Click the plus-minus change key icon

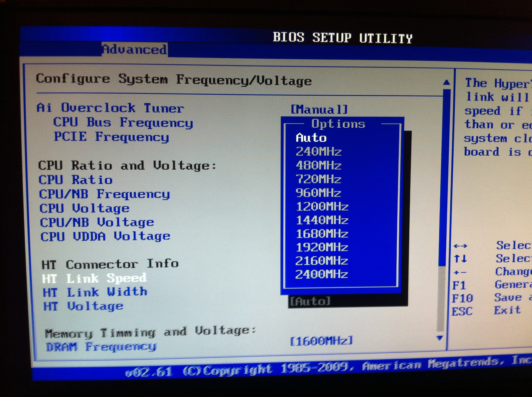point(460,273)
